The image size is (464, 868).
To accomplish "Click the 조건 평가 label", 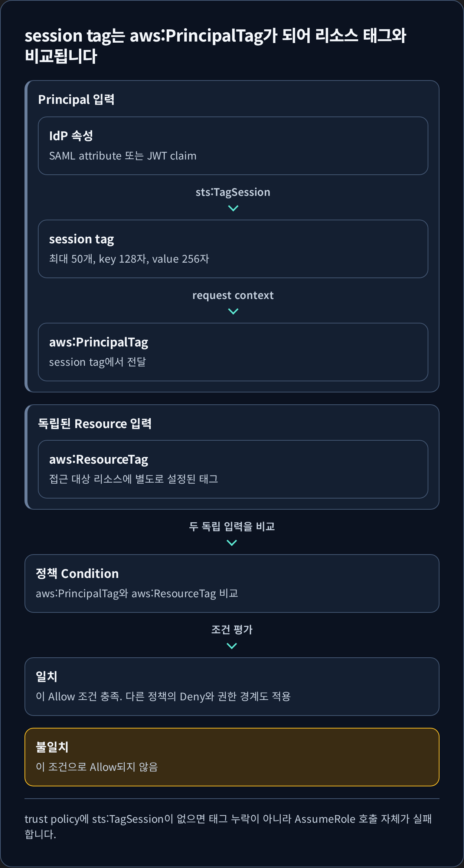I will 232,629.
